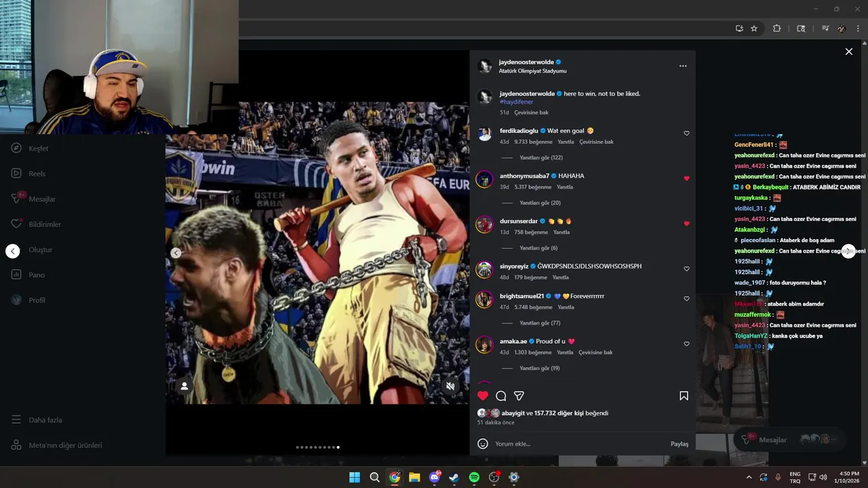
Task: Bookmark this page with the star icon
Action: pos(754,28)
